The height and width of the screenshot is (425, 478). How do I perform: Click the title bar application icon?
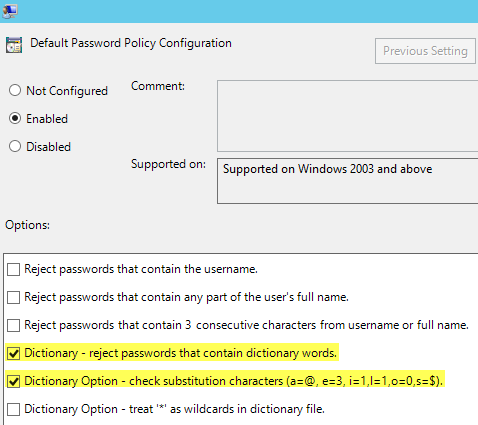[x=10, y=12]
